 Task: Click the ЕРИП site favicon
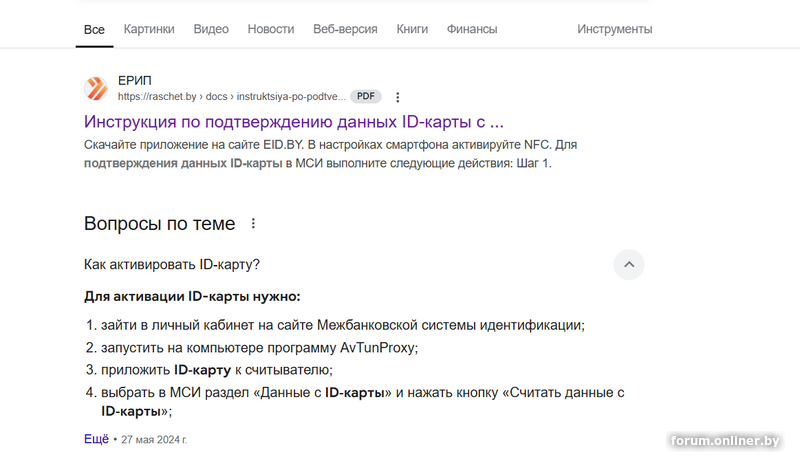[x=96, y=88]
